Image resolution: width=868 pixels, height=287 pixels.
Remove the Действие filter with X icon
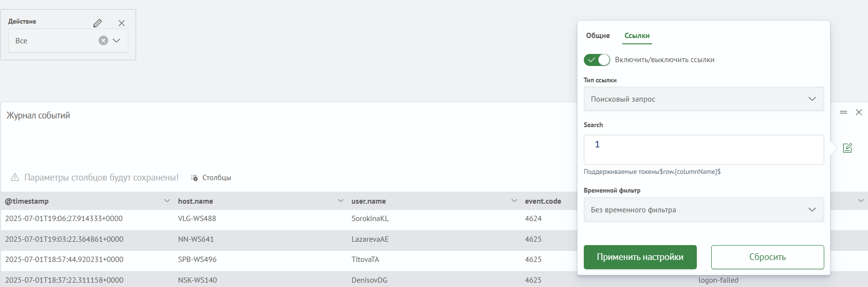pos(122,23)
